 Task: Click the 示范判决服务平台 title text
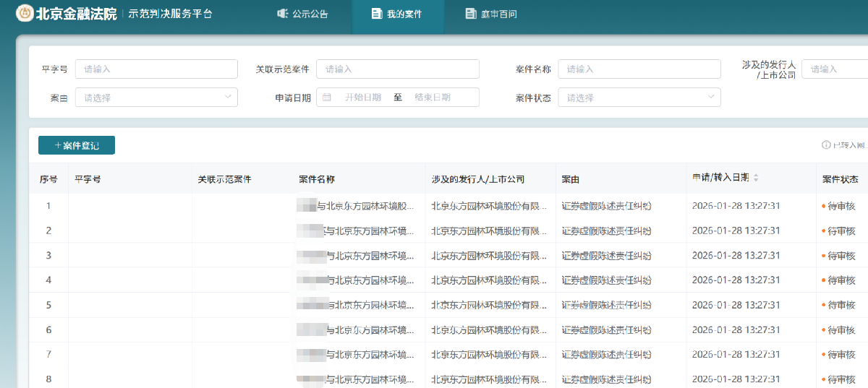coord(170,14)
